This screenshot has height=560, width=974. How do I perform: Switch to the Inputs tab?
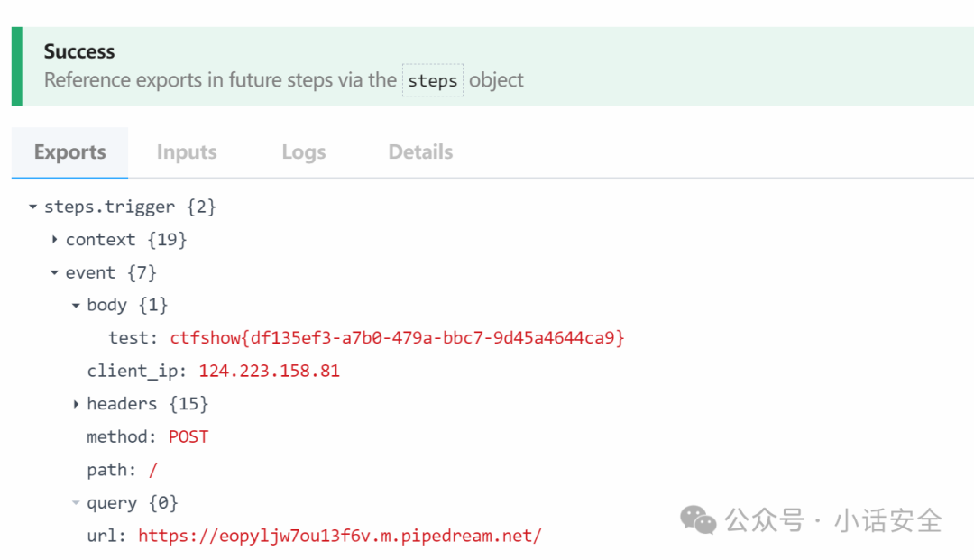187,152
